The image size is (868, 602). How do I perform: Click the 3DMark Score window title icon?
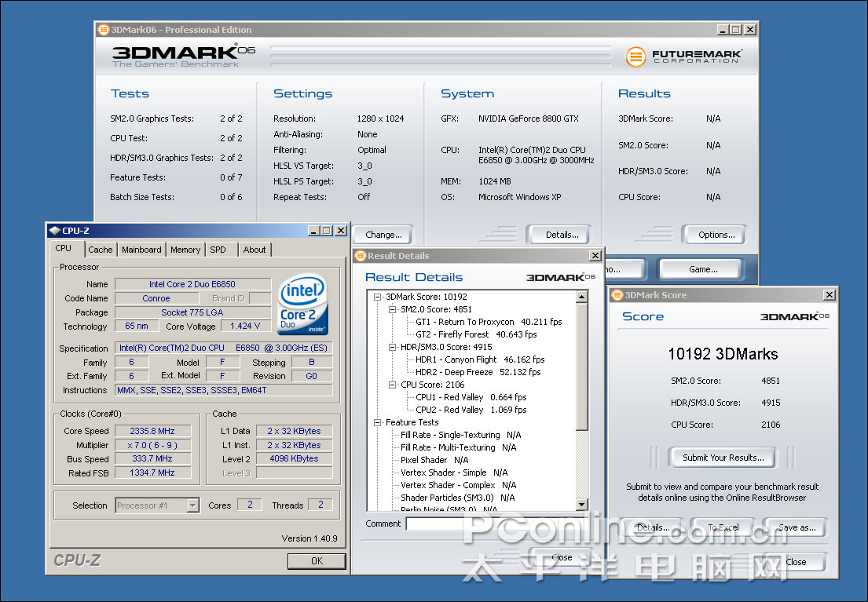click(617, 295)
